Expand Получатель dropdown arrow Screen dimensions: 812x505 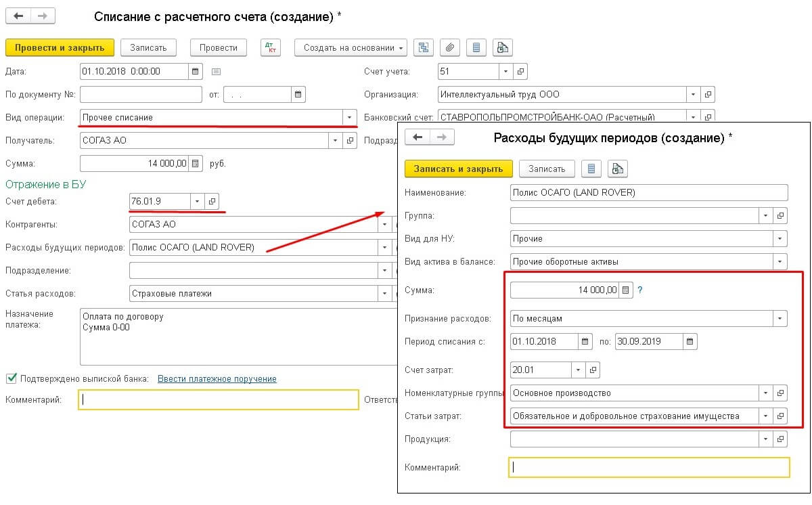pos(336,141)
